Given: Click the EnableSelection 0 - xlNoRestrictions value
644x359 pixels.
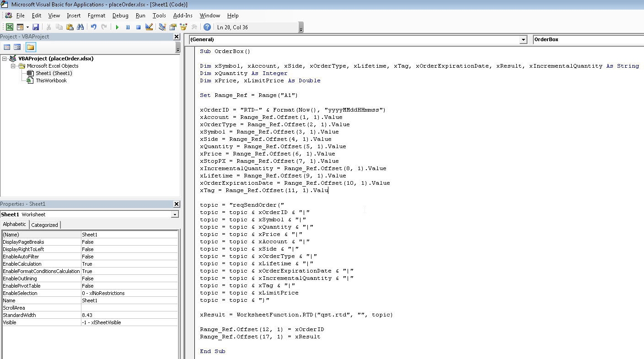Looking at the screenshot, I should coord(129,293).
